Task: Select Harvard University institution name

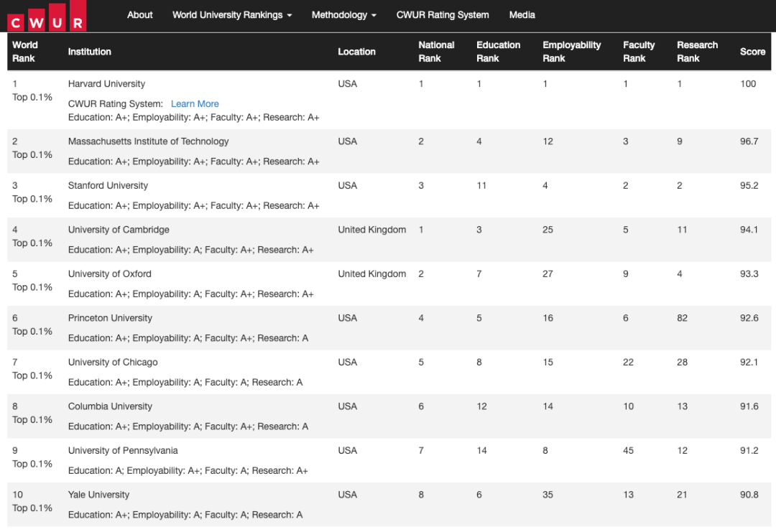Action: tap(106, 83)
